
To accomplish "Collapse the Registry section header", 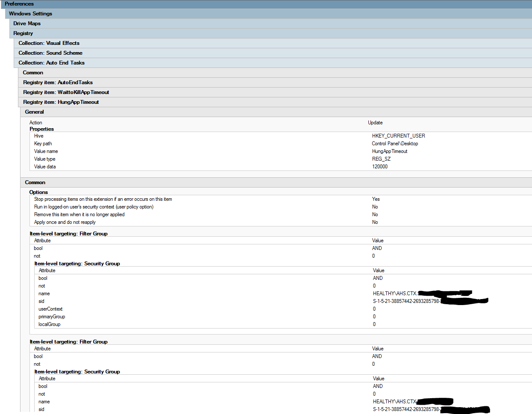I will coord(23,33).
